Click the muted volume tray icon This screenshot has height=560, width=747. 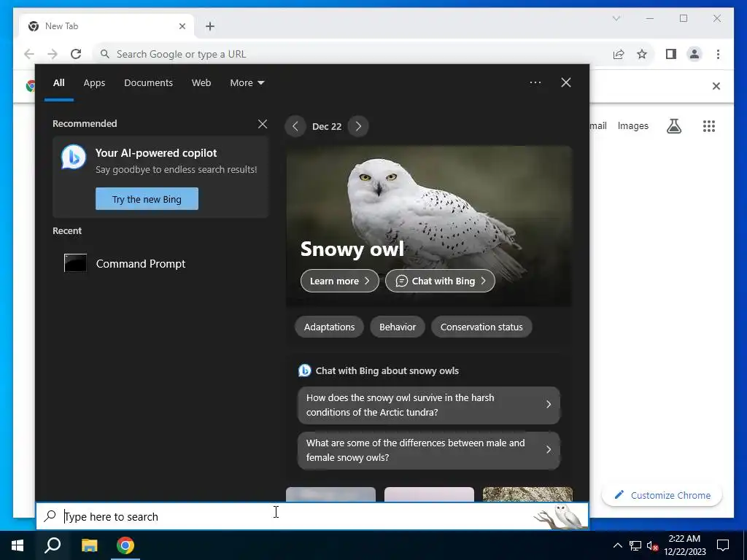coord(652,545)
